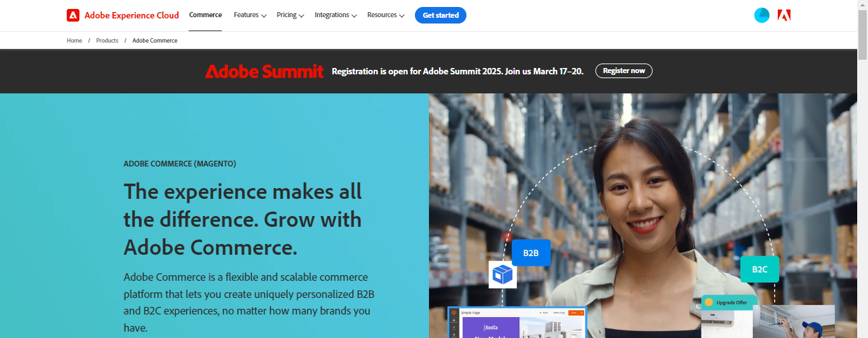868x338 pixels.
Task: Select the teal B2C badge
Action: 760,269
